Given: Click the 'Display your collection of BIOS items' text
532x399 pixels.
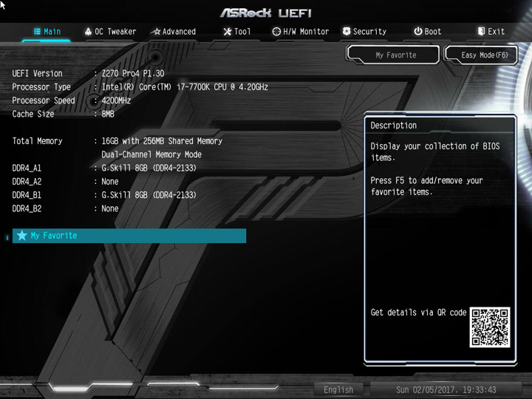Looking at the screenshot, I should tap(435, 151).
